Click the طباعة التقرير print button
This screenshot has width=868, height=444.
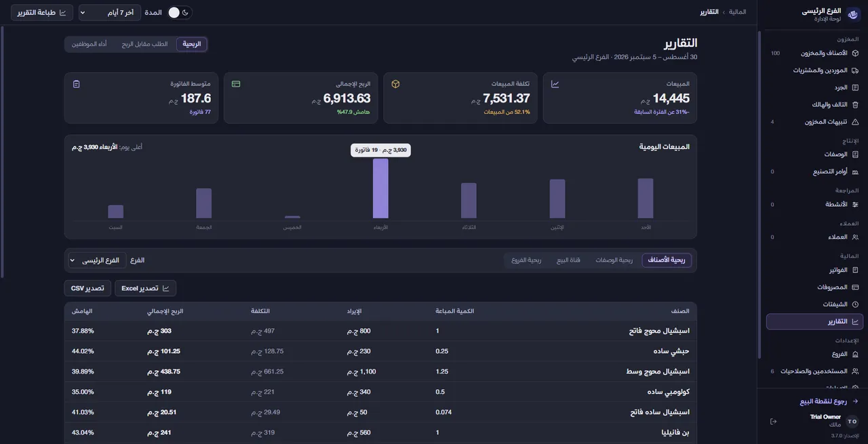click(42, 12)
